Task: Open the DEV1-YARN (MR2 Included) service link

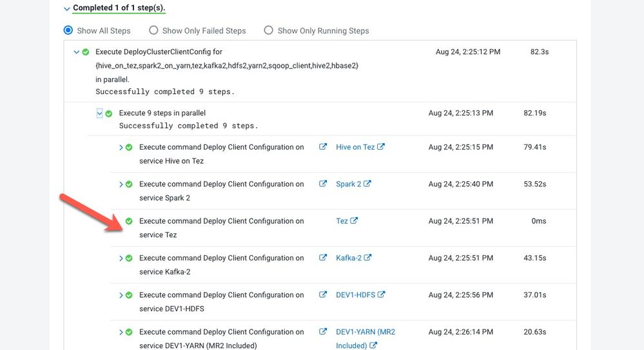Action: coord(366,338)
